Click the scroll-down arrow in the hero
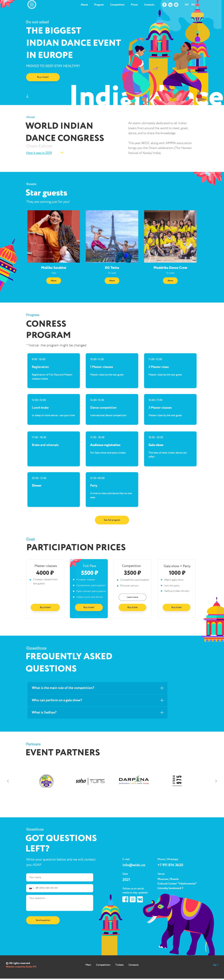This screenshot has width=224, height=980. [27, 96]
